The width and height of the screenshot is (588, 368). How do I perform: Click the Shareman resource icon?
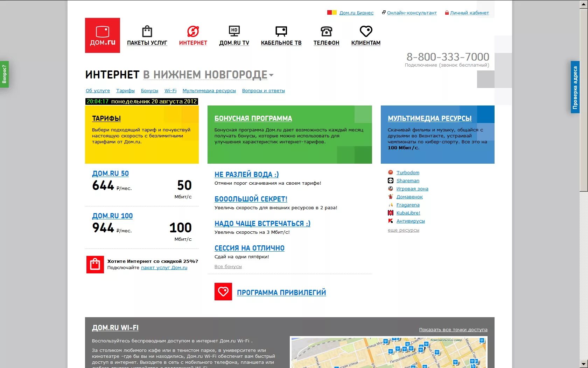coord(391,180)
